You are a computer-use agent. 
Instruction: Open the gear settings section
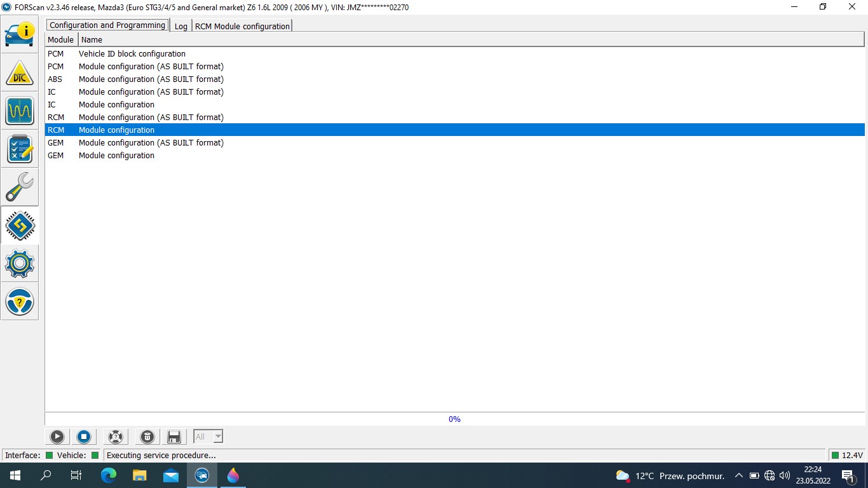pos(20,264)
